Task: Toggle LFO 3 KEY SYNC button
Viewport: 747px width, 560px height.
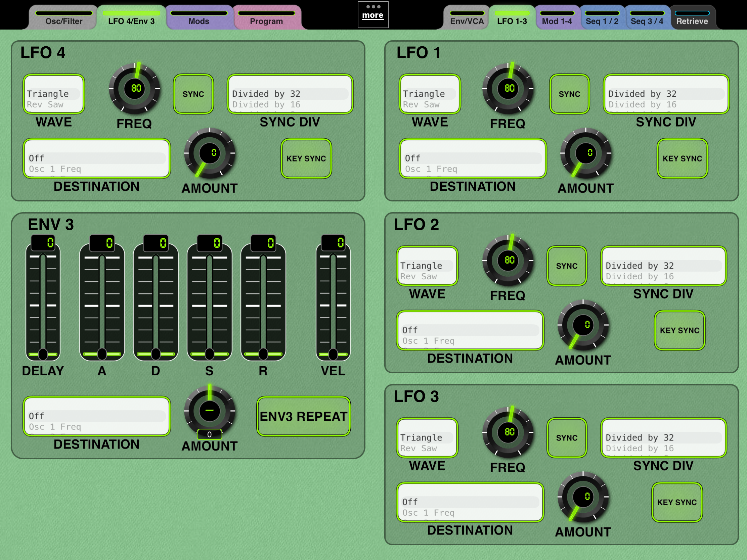Action: click(677, 502)
